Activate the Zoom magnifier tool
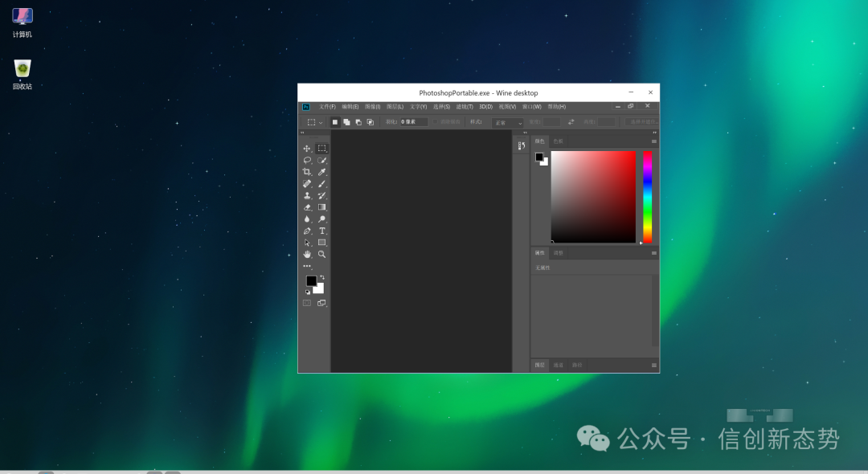This screenshot has width=868, height=474. [321, 254]
